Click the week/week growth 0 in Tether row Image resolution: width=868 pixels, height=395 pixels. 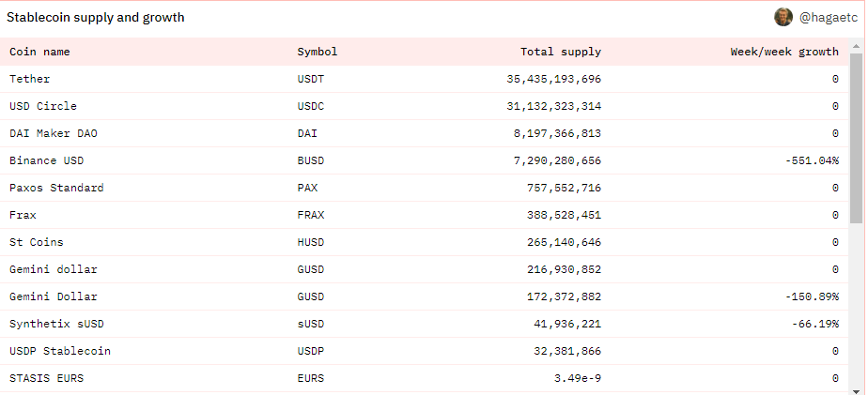(835, 79)
